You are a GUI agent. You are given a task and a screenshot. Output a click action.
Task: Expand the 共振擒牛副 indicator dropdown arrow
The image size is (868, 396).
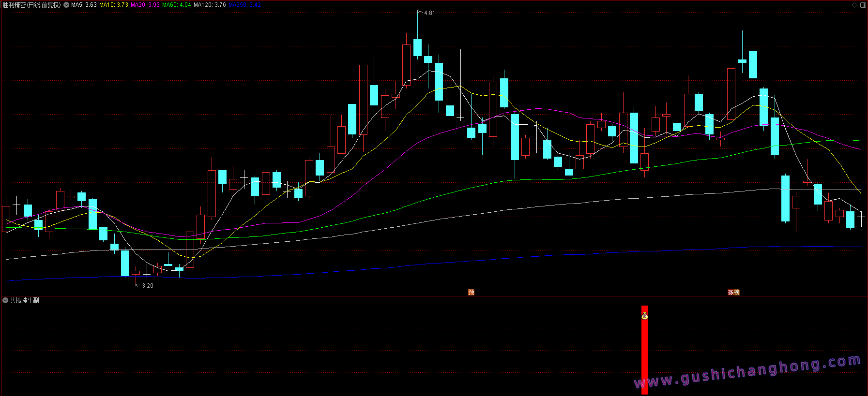click(x=5, y=300)
